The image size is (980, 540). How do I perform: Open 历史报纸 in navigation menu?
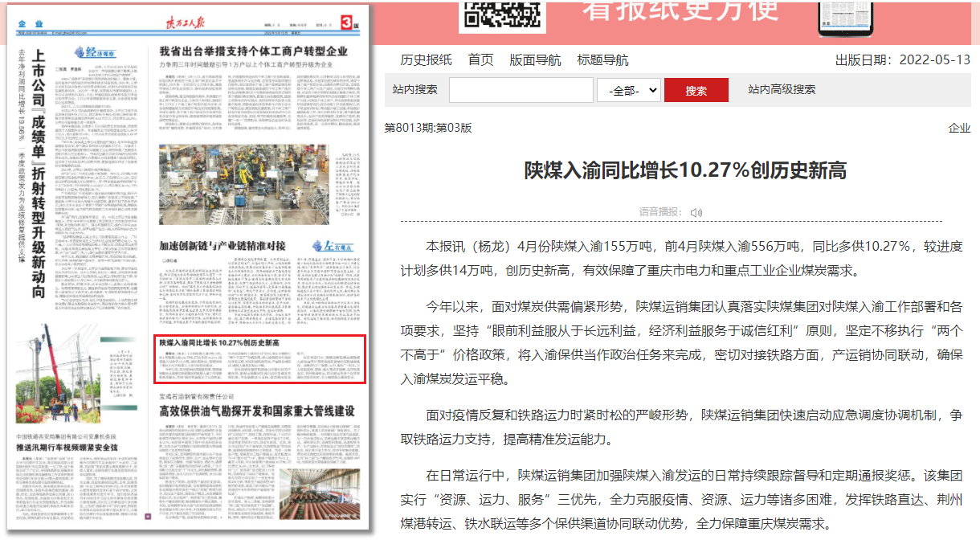point(426,60)
